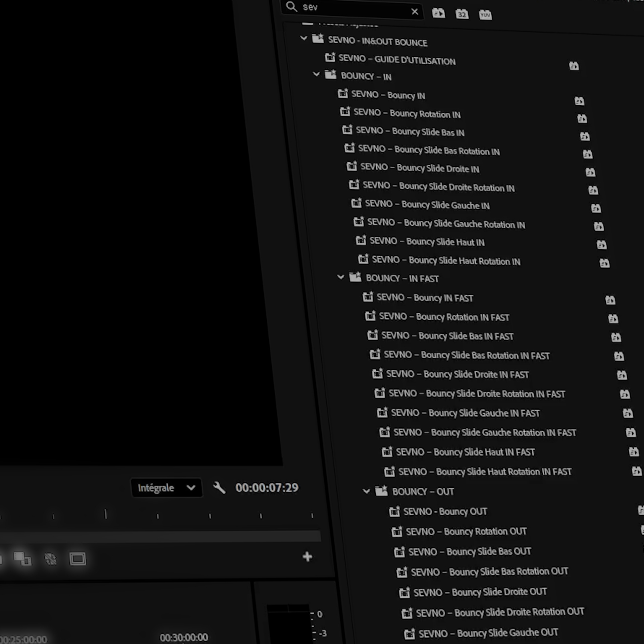The height and width of the screenshot is (644, 644).
Task: Collapse the BOUNCY – IN FAST folder
Action: click(340, 277)
